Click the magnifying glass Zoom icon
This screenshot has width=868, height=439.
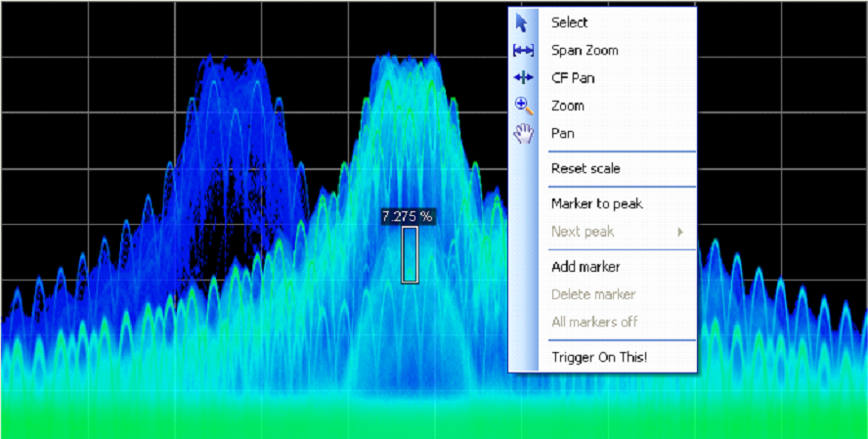pyautogui.click(x=523, y=106)
